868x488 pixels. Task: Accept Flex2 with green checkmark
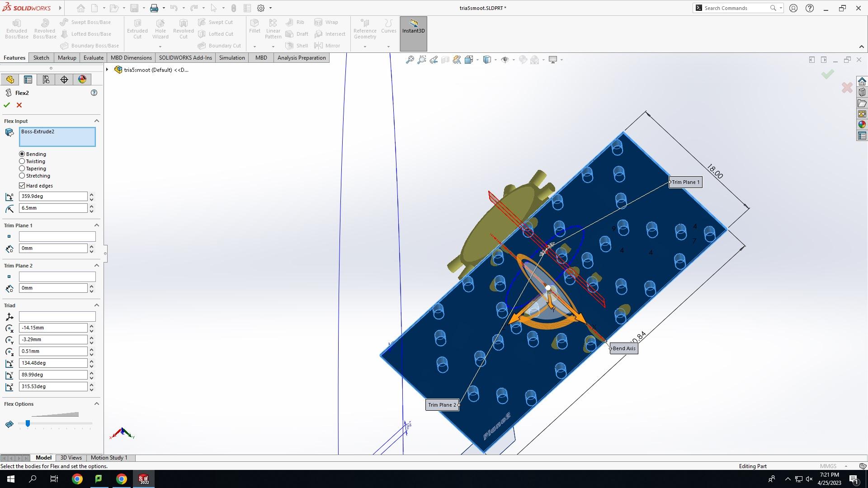[7, 105]
